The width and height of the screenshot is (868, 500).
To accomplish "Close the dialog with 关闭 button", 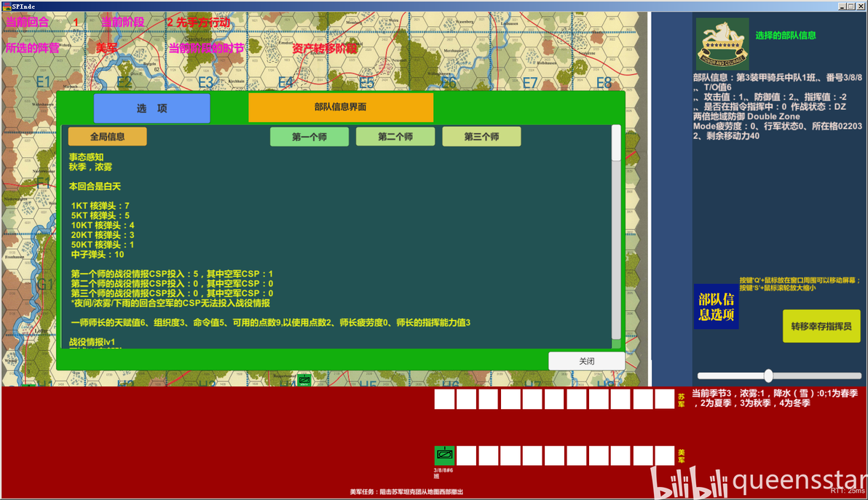I will coord(587,361).
